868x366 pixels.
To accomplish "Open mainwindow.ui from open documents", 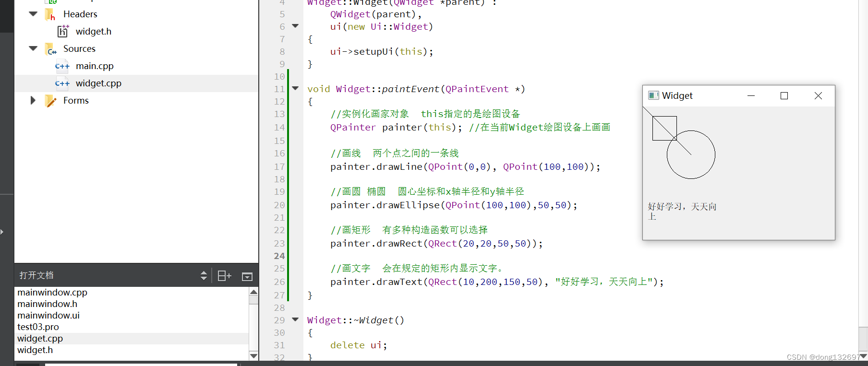I will click(48, 315).
